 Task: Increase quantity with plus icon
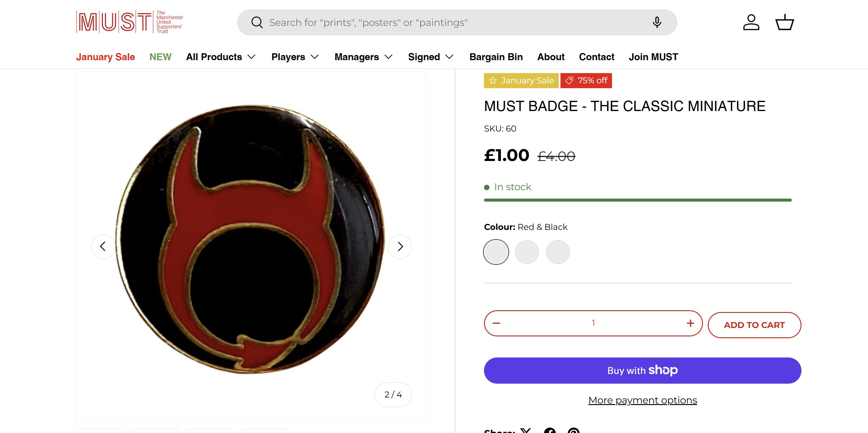690,323
